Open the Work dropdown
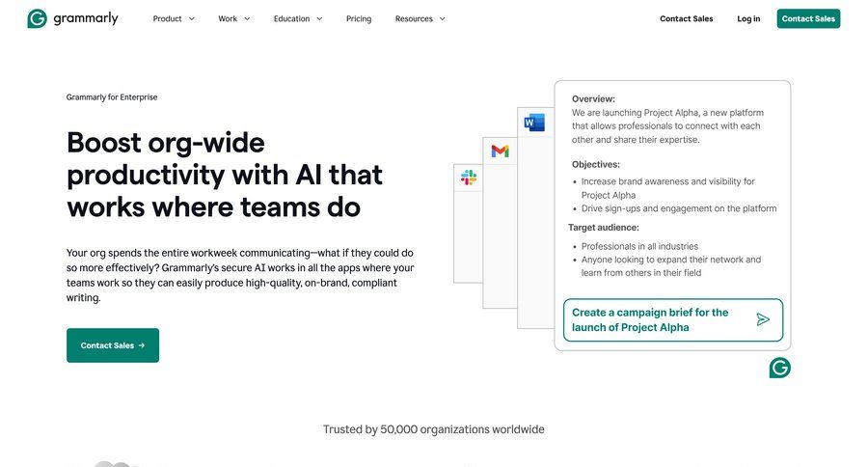 (233, 18)
